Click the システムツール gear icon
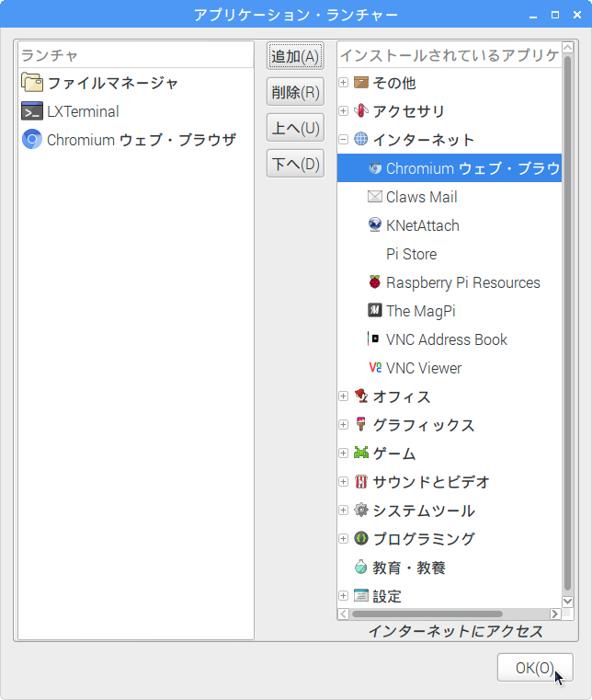 pos(361,510)
